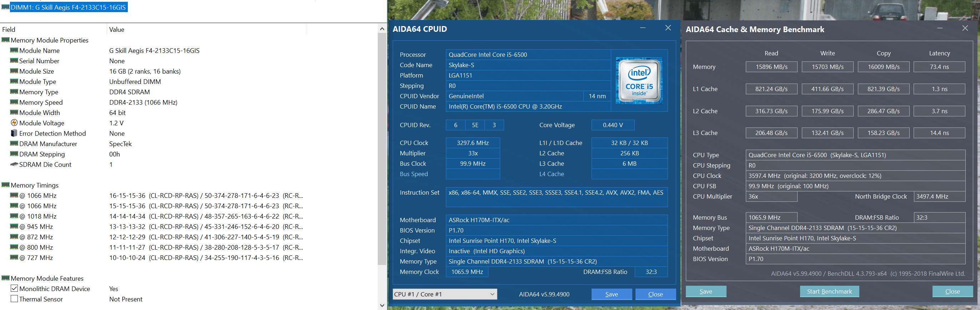Minimize the AIDA64 CPUID window
Viewport: 980px width, 310px height.
pos(643,28)
